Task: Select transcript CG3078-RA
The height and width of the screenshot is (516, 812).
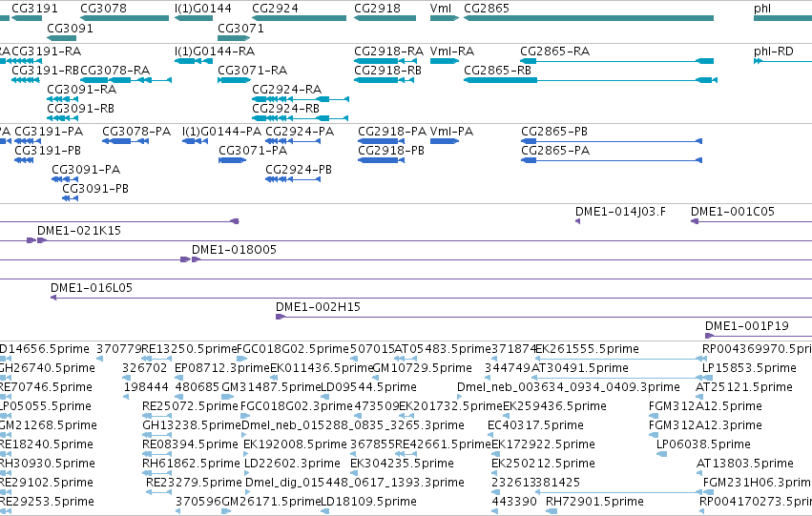Action: pyautogui.click(x=126, y=80)
